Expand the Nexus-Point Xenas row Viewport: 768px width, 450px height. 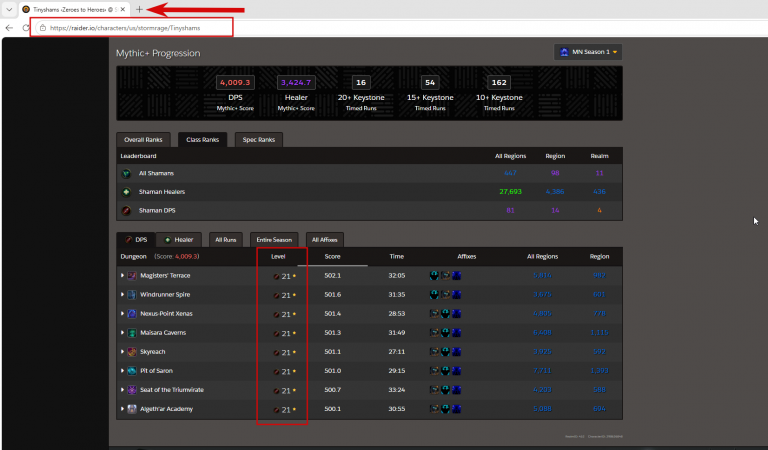click(x=122, y=313)
